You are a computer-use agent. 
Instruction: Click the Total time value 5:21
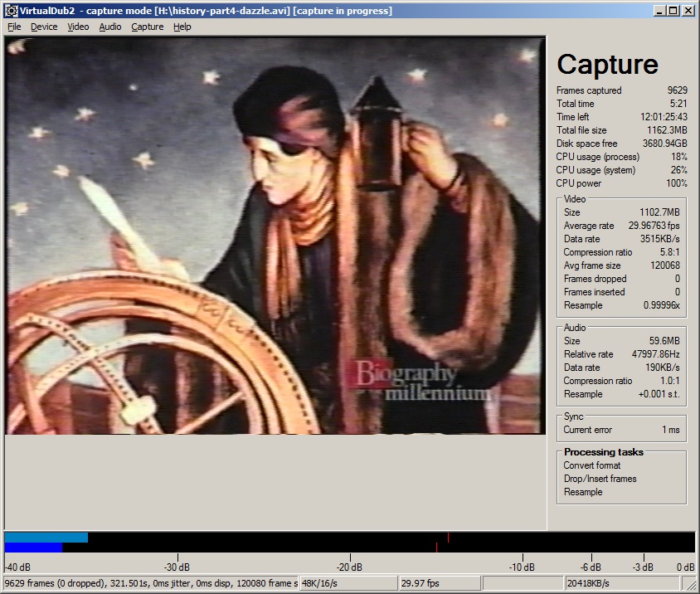click(x=678, y=104)
